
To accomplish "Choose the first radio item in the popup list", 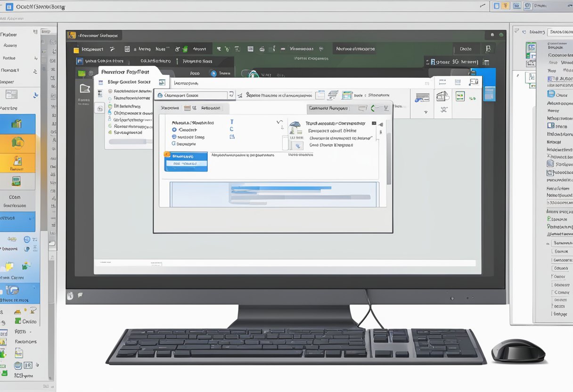I will coord(110,91).
